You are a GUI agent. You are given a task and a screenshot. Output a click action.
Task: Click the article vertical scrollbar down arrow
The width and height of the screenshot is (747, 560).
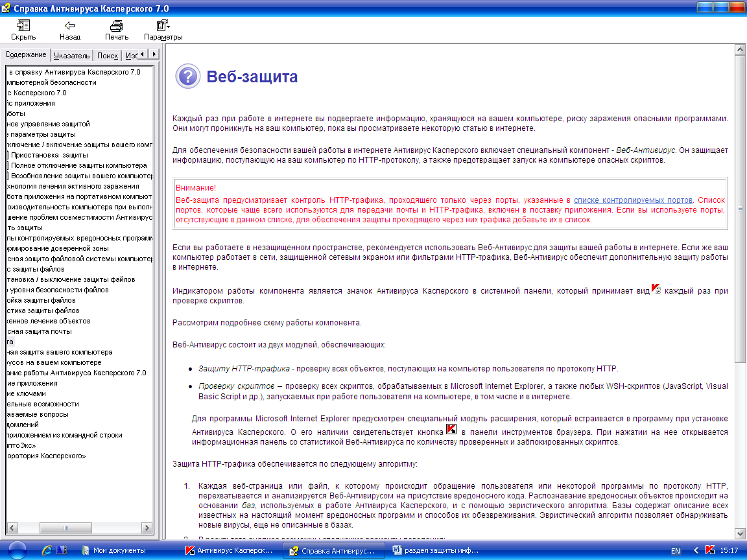[740, 534]
